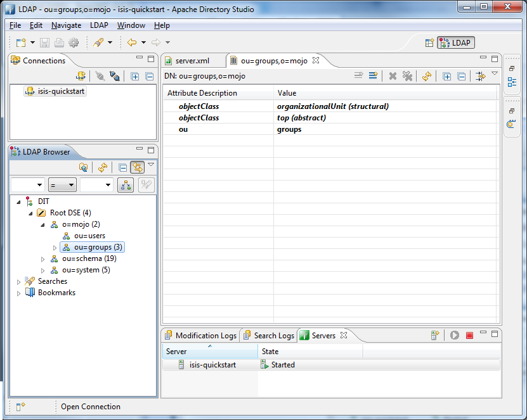
Task: Run the quick search in LDAP Browser
Action: (x=126, y=184)
